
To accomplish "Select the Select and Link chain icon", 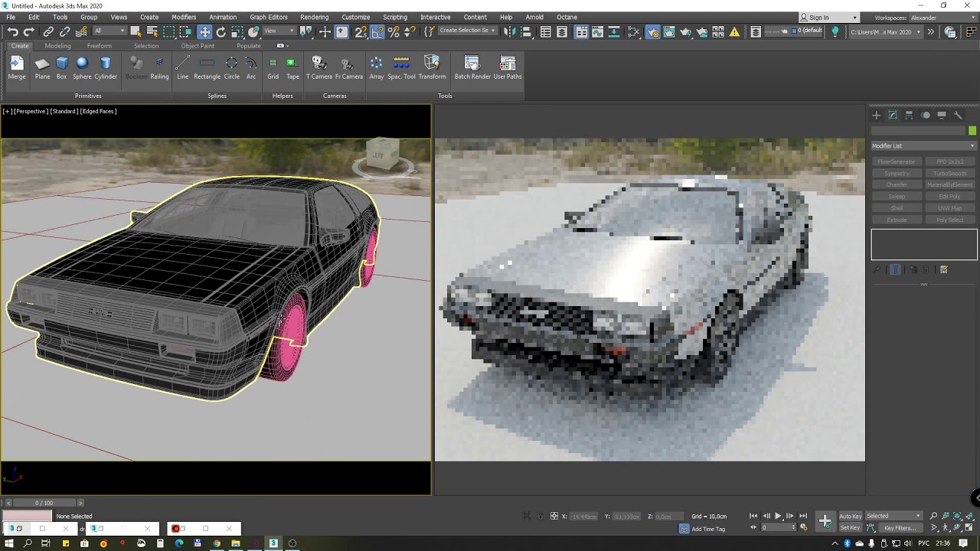I will 48,31.
